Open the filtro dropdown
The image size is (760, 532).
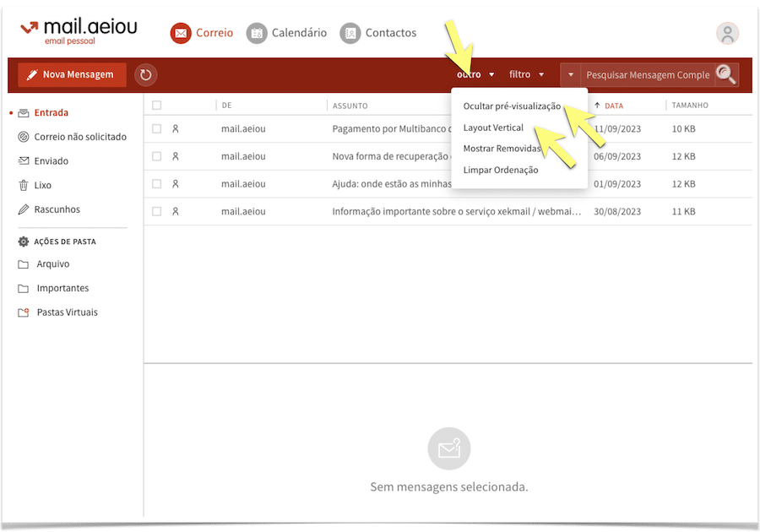526,74
